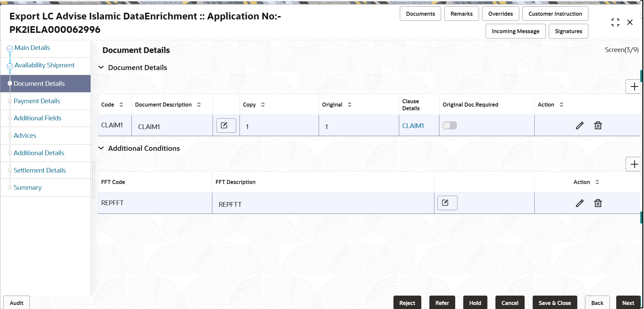
Task: Edit REPFFT condition row with pencil icon
Action: (x=580, y=203)
